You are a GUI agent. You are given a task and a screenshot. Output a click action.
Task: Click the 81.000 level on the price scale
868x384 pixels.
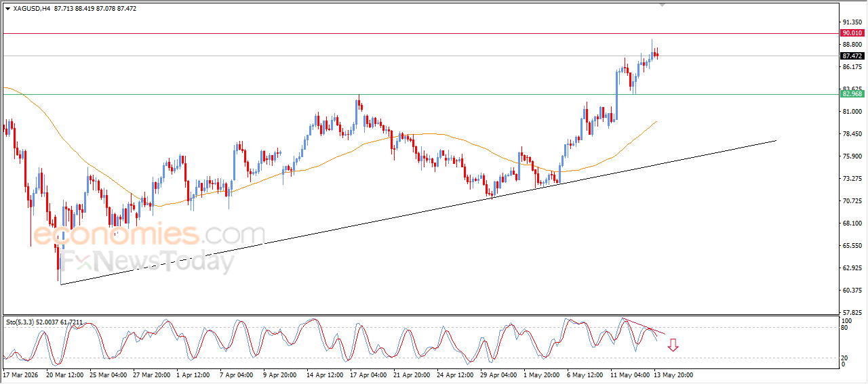tap(852, 111)
